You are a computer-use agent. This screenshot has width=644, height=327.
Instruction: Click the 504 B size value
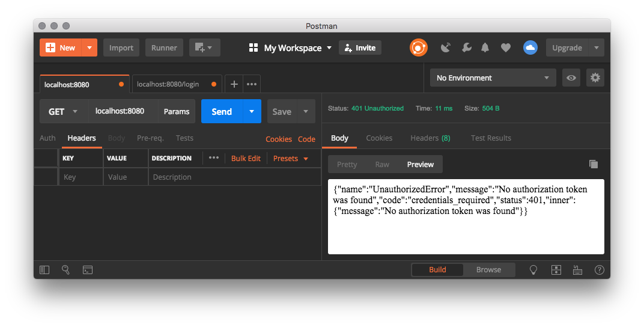pos(491,108)
